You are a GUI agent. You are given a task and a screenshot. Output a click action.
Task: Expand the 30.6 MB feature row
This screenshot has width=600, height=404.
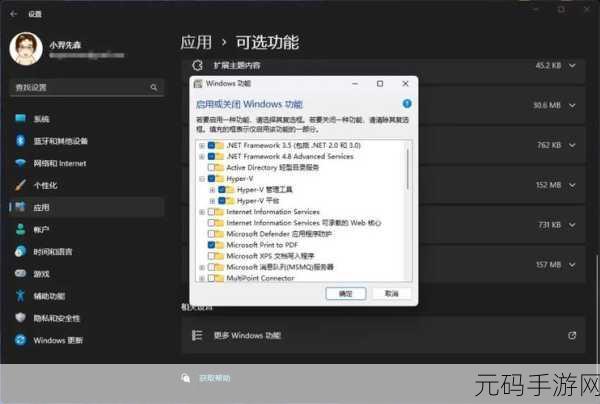tap(572, 105)
